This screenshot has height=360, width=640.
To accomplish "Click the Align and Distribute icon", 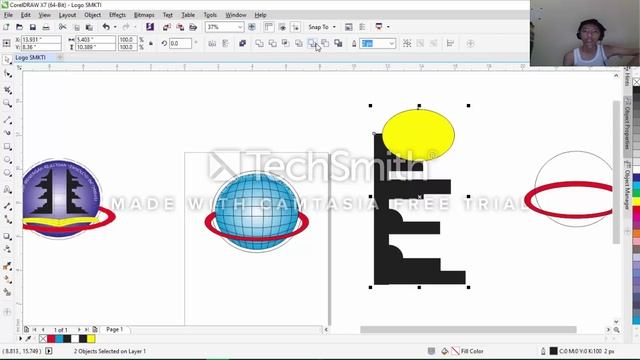I will tap(450, 43).
